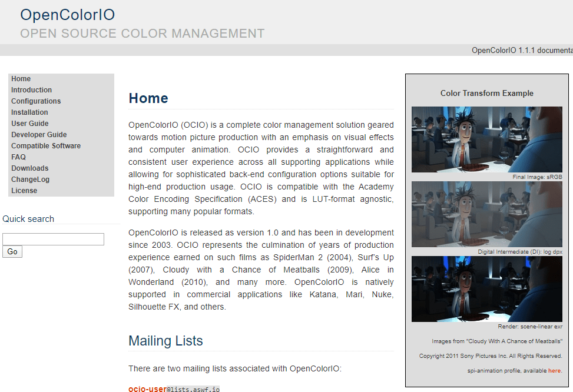
Task: Open the FAQ page
Action: [18, 157]
